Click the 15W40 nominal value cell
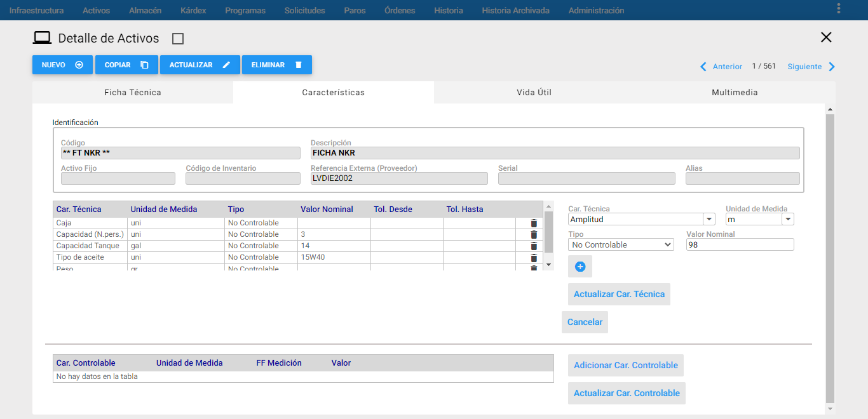 (334, 258)
